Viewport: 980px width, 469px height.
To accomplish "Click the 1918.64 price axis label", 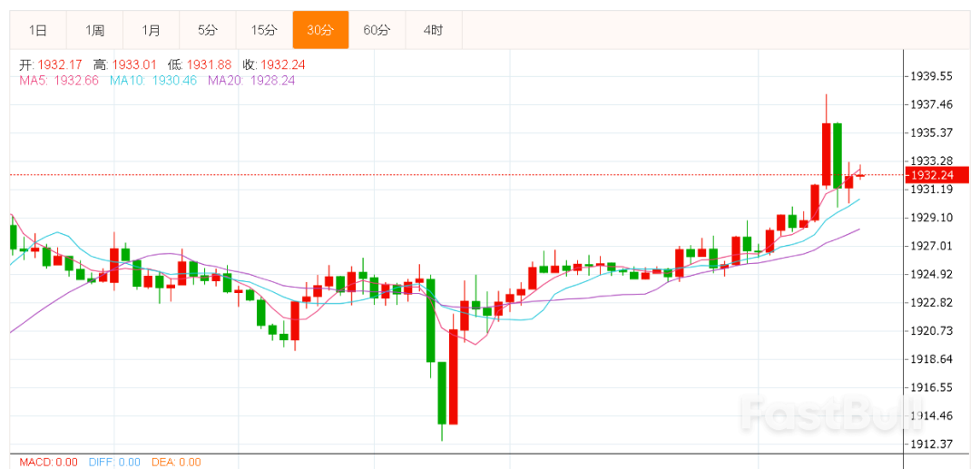I will (931, 359).
